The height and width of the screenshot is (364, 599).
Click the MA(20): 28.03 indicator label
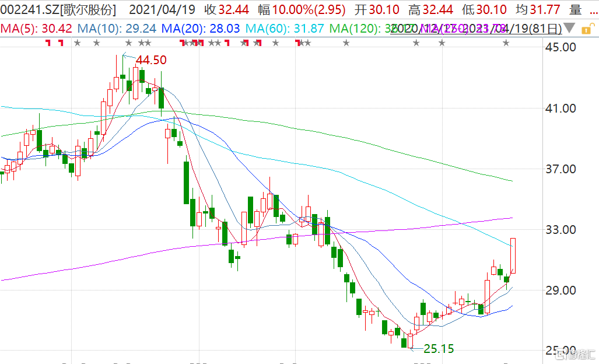coord(201,29)
